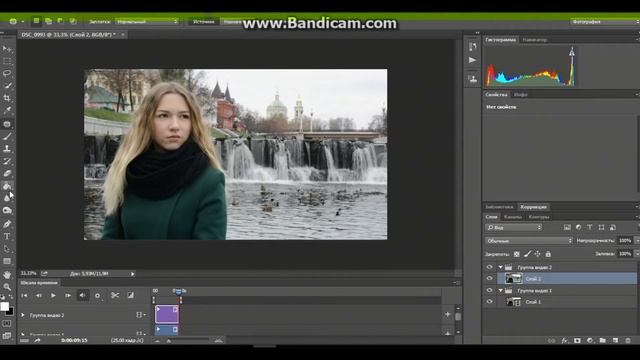Image resolution: width=640 pixels, height=360 pixels.
Task: Select the Zoom tool
Action: [7, 287]
